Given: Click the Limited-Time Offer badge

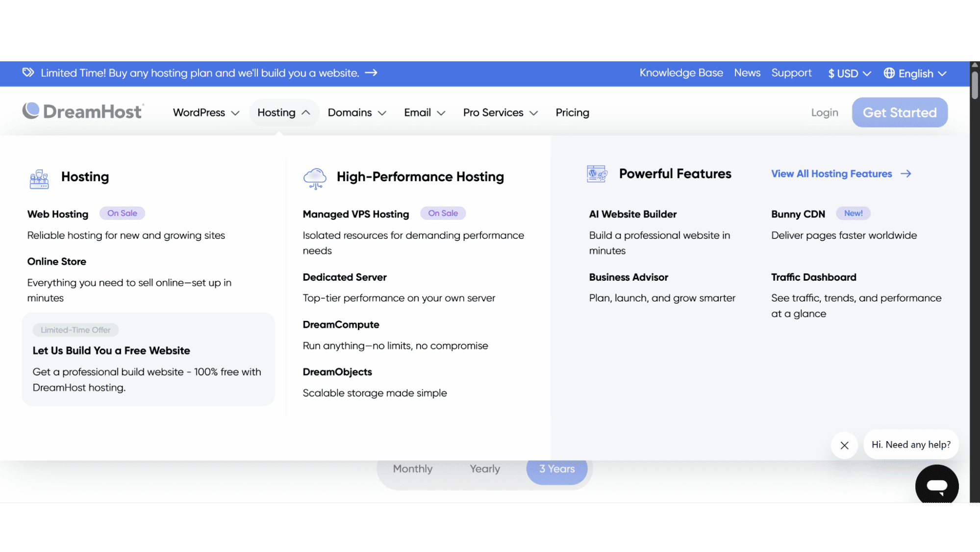Looking at the screenshot, I should tap(75, 330).
